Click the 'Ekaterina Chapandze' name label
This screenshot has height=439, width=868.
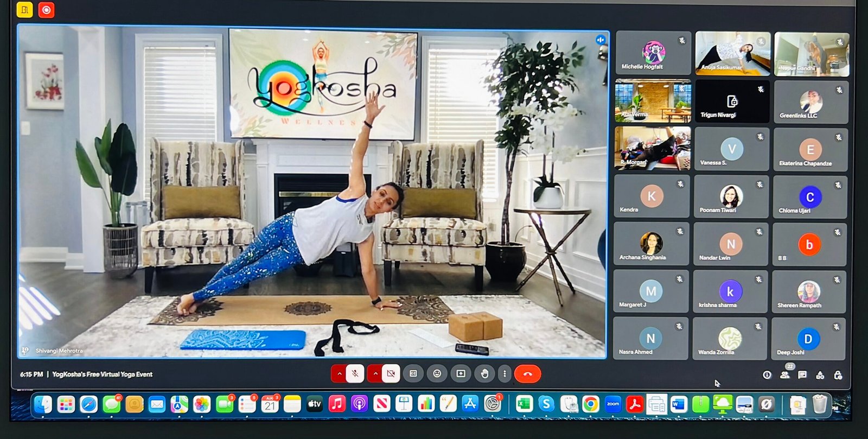point(805,163)
